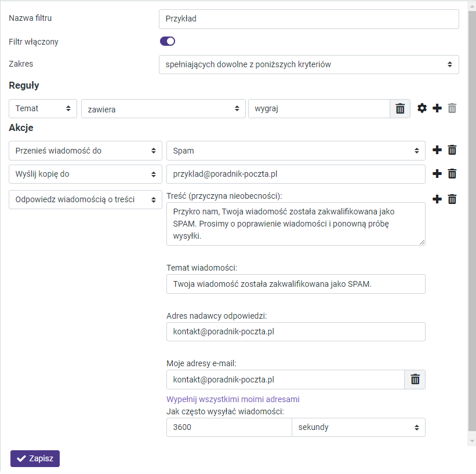
Task: Open the 'Spam' target folder dropdown
Action: point(296,150)
